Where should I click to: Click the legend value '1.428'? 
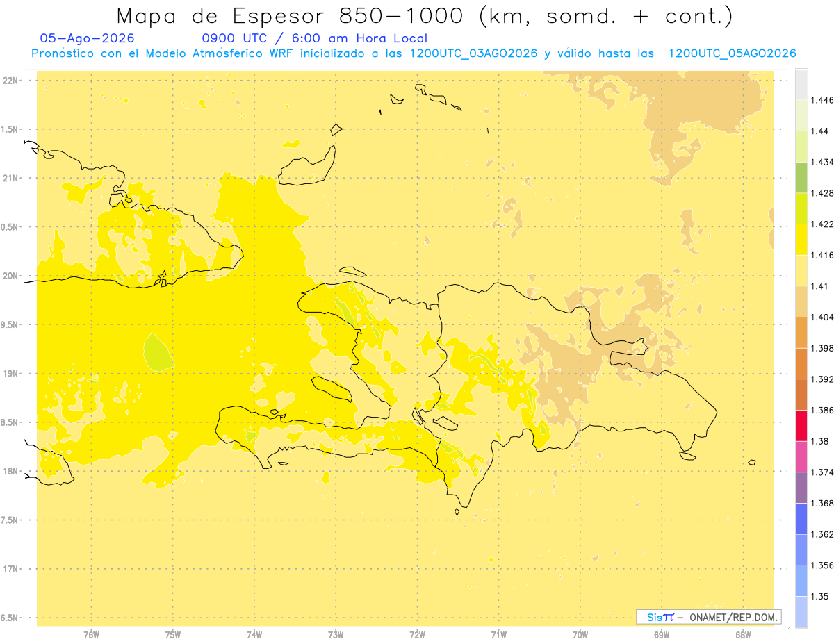822,193
